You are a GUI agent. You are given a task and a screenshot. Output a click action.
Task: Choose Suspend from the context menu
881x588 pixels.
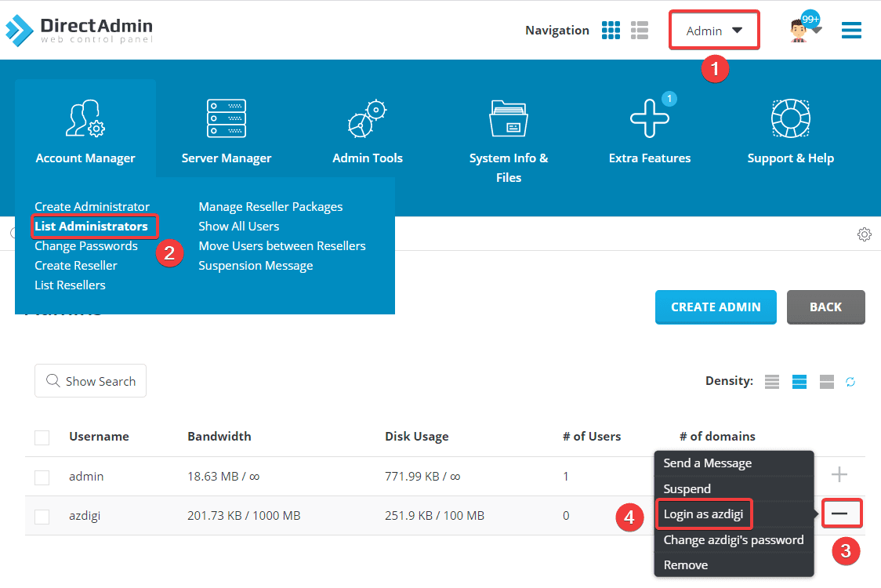coord(687,488)
